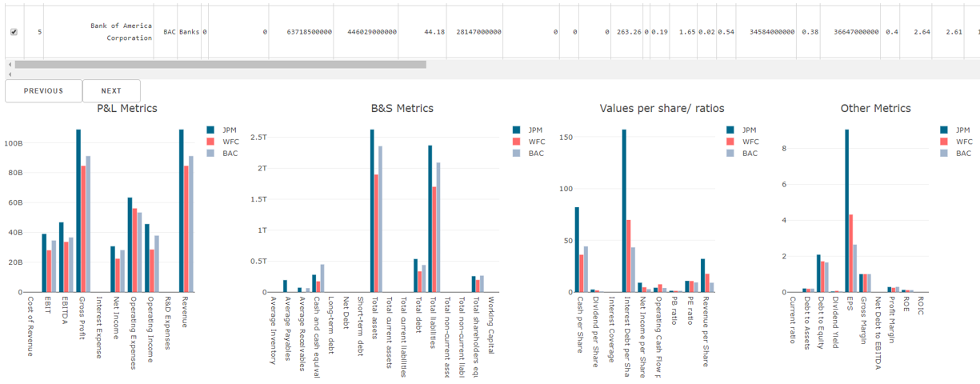Toggle WFC legend in B&S Metrics chart
Screen dimensions: 980x384
click(529, 142)
